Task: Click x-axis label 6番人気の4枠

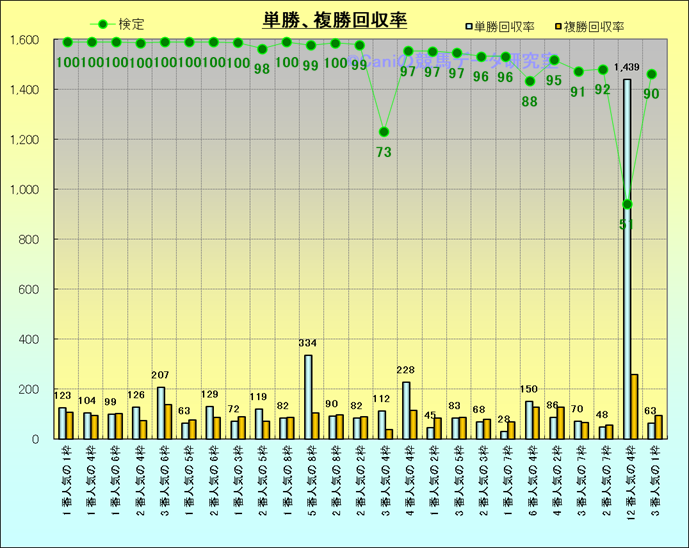Action: click(x=532, y=484)
